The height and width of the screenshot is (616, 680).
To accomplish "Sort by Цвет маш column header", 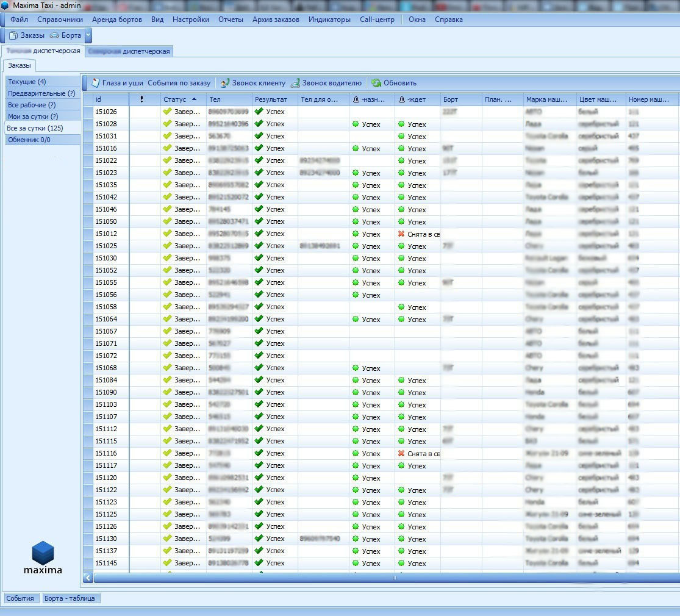I will tap(601, 99).
